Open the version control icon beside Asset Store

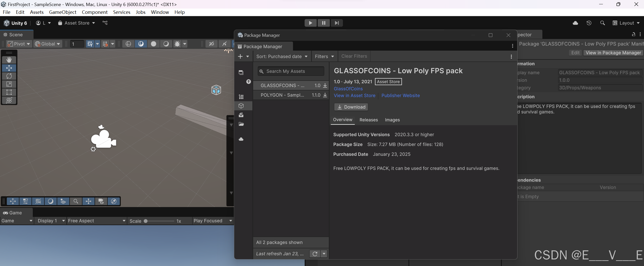105,23
